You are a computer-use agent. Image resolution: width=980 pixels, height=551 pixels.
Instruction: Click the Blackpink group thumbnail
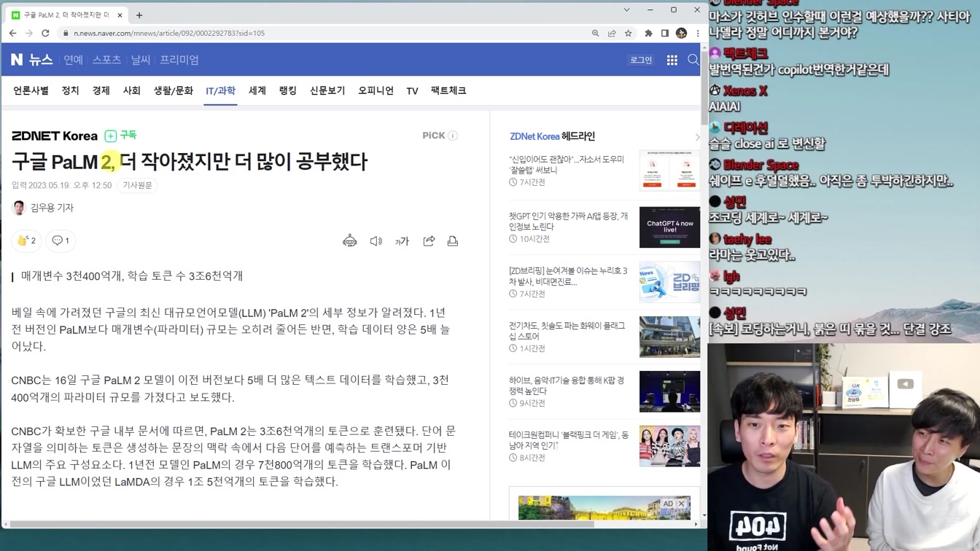pyautogui.click(x=669, y=446)
